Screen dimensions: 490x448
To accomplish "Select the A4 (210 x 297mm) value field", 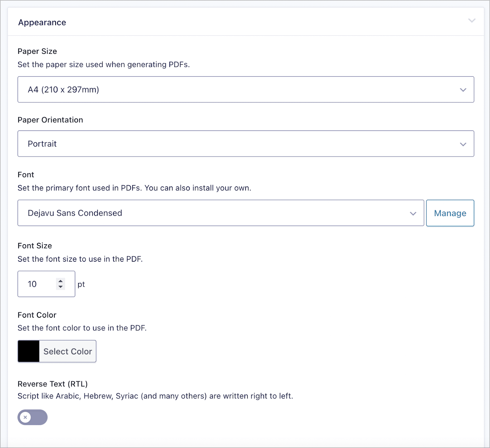I will coord(63,90).
